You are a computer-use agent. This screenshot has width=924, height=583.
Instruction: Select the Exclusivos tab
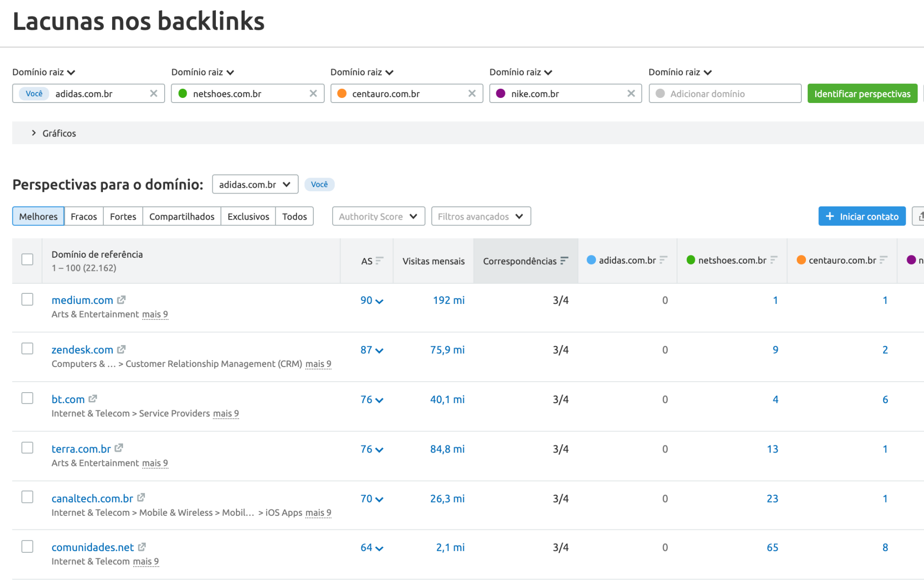point(248,216)
